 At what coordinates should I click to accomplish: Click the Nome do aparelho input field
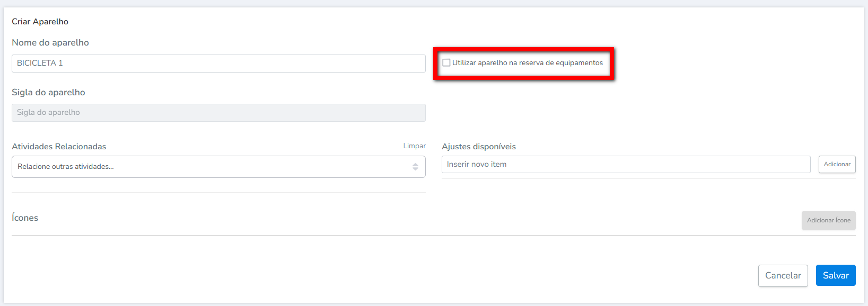coord(218,63)
